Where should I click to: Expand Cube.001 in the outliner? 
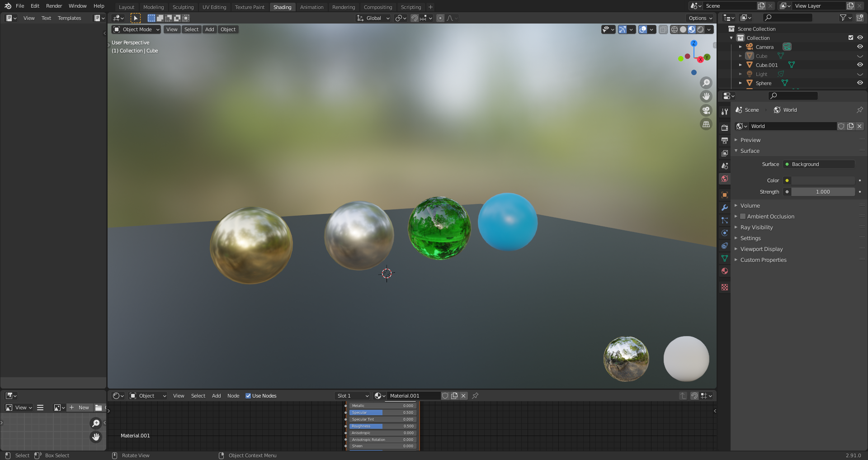point(741,65)
